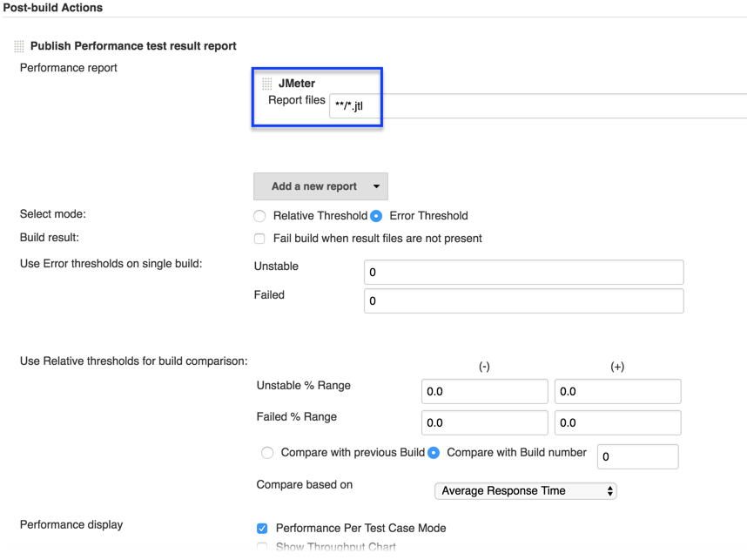Select the Error Threshold radio button

[376, 216]
